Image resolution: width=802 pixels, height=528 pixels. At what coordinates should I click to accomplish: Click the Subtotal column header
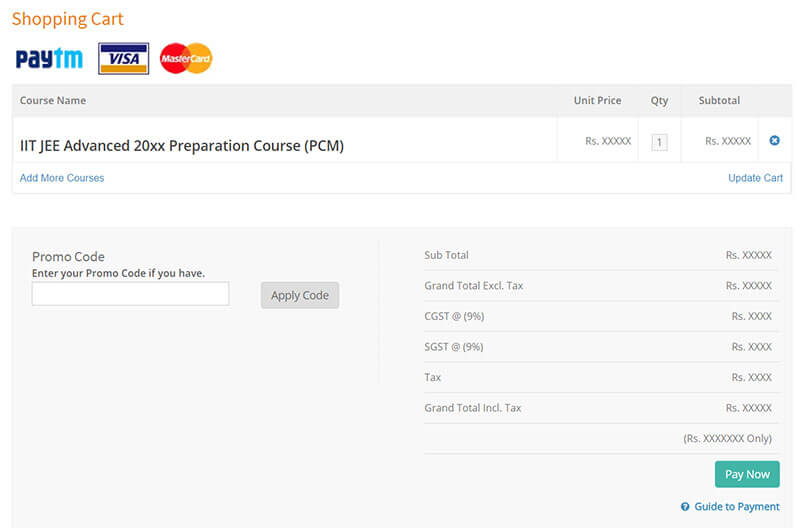[719, 101]
